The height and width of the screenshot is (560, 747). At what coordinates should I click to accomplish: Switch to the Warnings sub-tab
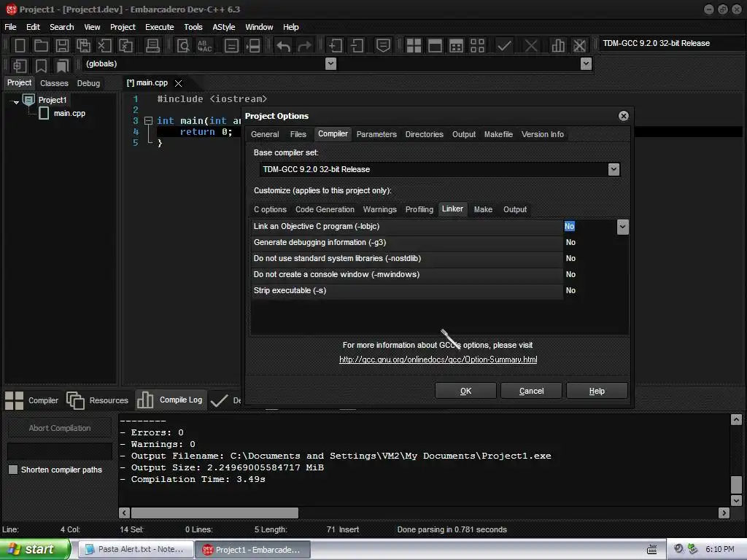tap(379, 209)
